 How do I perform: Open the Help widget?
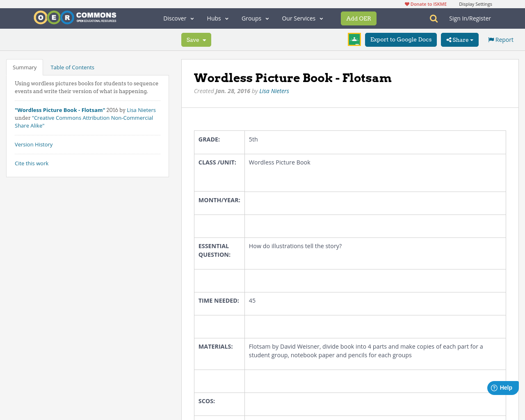click(502, 388)
